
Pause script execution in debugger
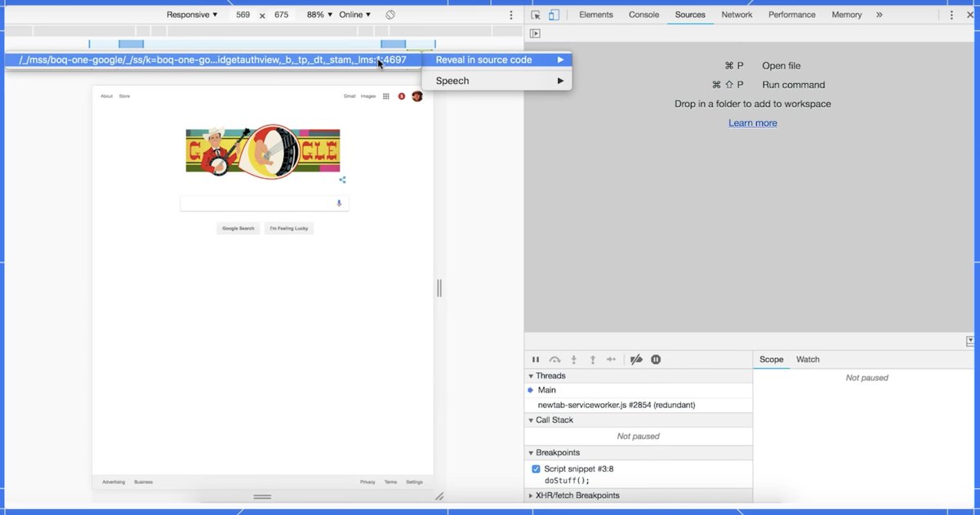(536, 359)
